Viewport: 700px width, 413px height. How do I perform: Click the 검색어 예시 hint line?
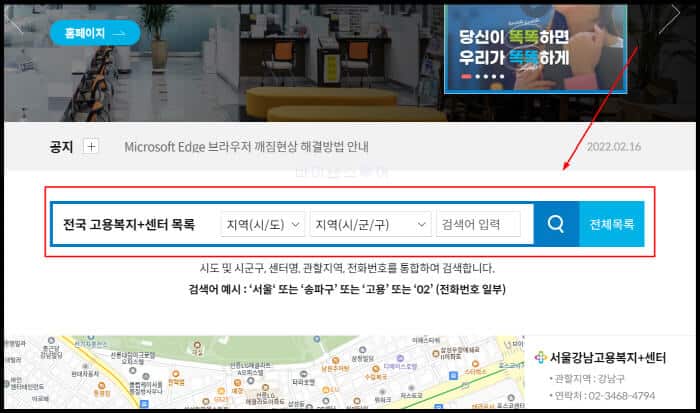[347, 289]
